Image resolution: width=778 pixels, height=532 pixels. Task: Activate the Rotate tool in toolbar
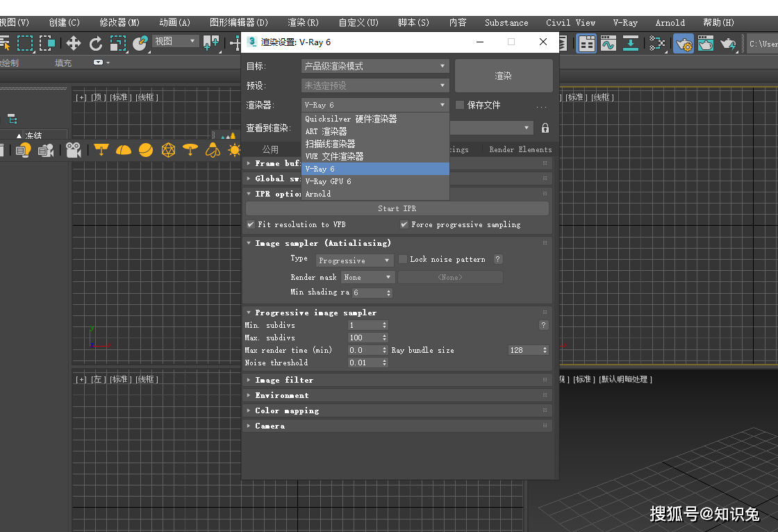pyautogui.click(x=96, y=44)
